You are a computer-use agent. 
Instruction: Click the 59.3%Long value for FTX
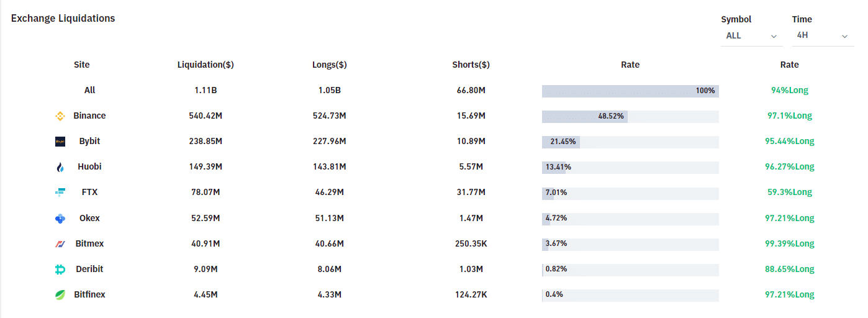tap(789, 193)
